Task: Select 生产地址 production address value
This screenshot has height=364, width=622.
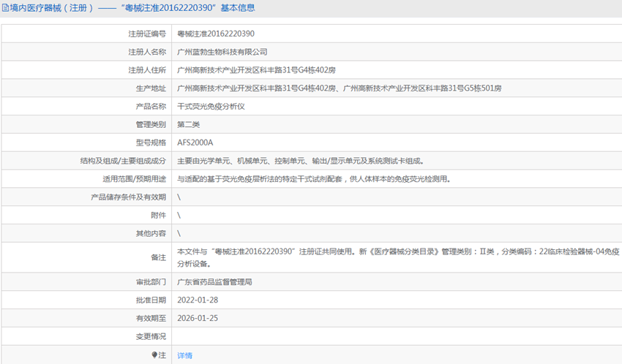Action: click(339, 88)
